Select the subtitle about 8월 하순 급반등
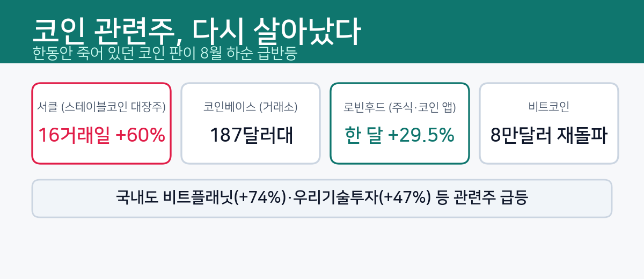Image resolution: width=644 pixels, height=279 pixels. coord(164,54)
